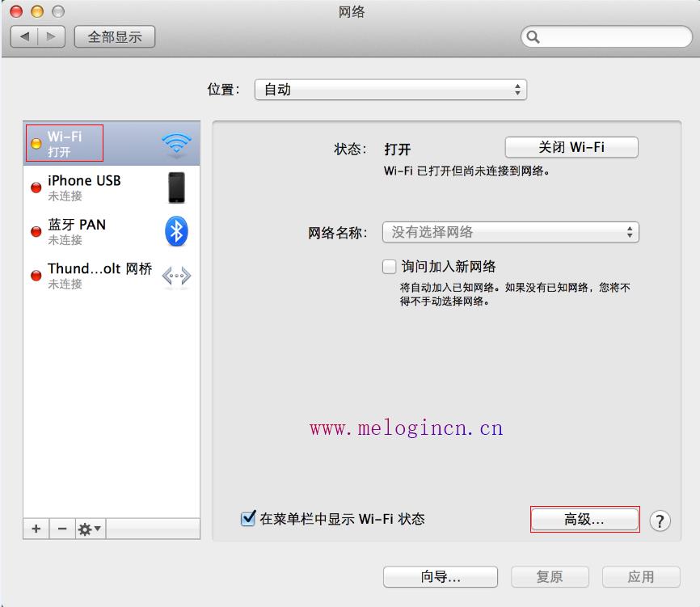Viewport: 700px width, 607px height.
Task: Remove a service with the minus button
Action: (x=62, y=529)
